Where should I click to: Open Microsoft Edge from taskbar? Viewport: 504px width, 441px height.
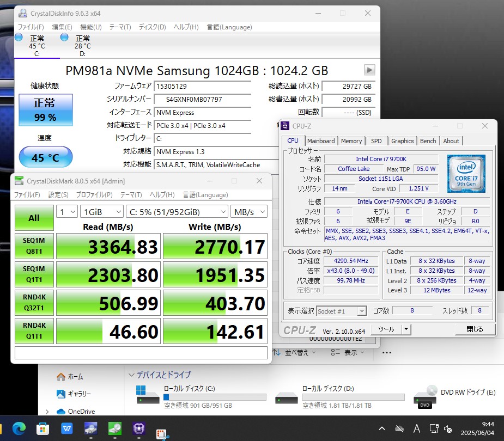tap(19, 428)
